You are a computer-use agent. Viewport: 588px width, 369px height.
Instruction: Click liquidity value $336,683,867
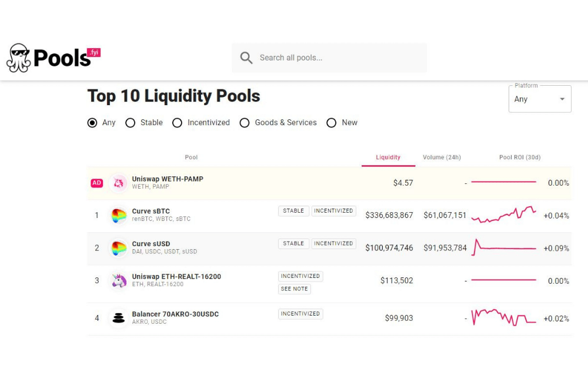[389, 216]
